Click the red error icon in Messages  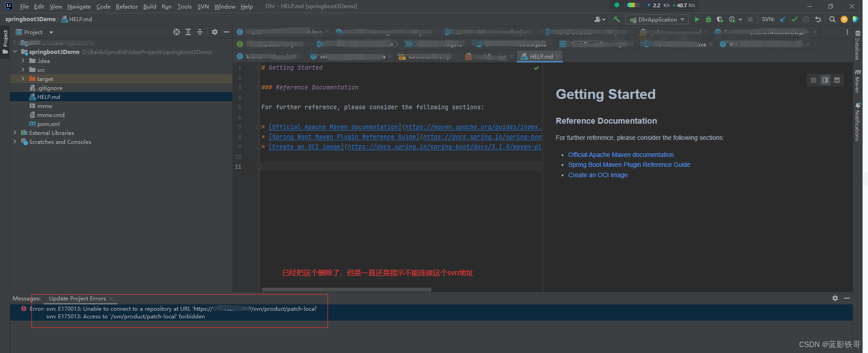[24, 308]
